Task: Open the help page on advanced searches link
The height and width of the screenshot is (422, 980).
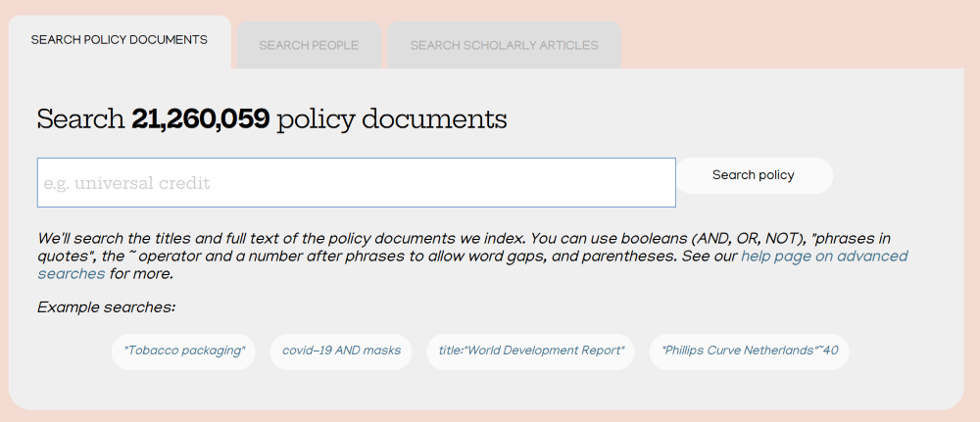Action: [x=823, y=257]
